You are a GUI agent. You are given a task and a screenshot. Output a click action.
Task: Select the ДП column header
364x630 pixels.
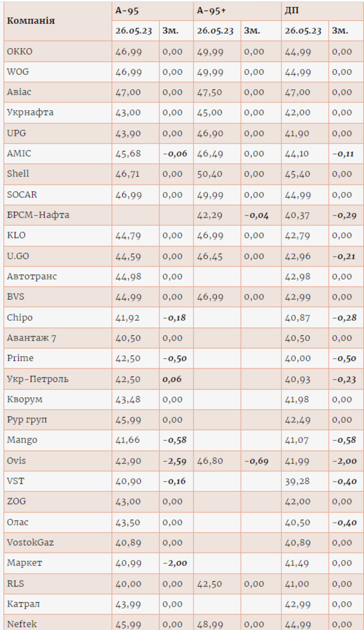tap(292, 10)
